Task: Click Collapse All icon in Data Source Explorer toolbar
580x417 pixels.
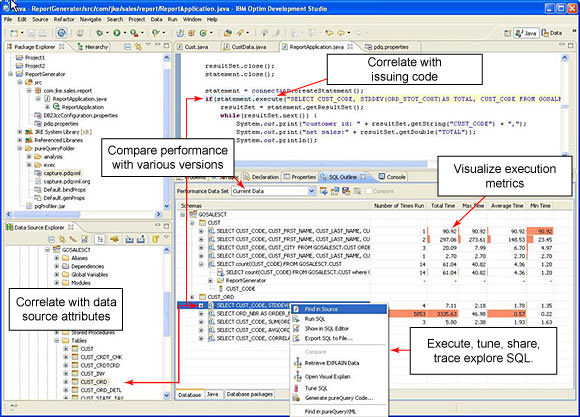Action: (51, 240)
